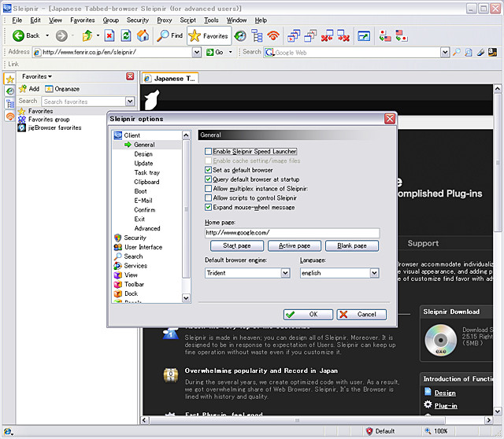Uncheck Set as default browser
This screenshot has width=504, height=439.
208,170
